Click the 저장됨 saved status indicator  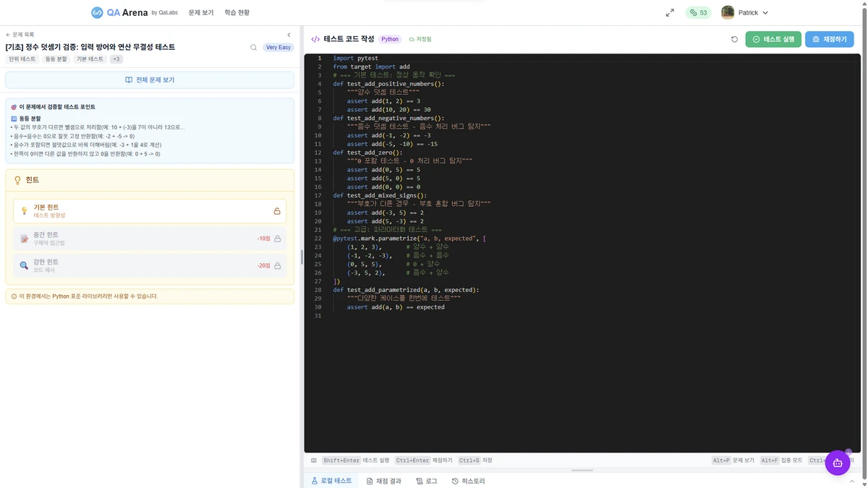tap(420, 39)
